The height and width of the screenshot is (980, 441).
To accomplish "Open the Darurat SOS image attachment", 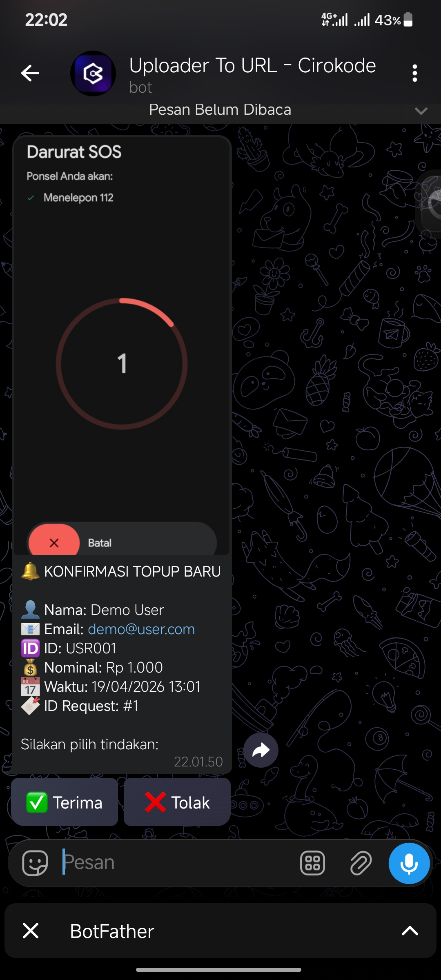I will 122,345.
